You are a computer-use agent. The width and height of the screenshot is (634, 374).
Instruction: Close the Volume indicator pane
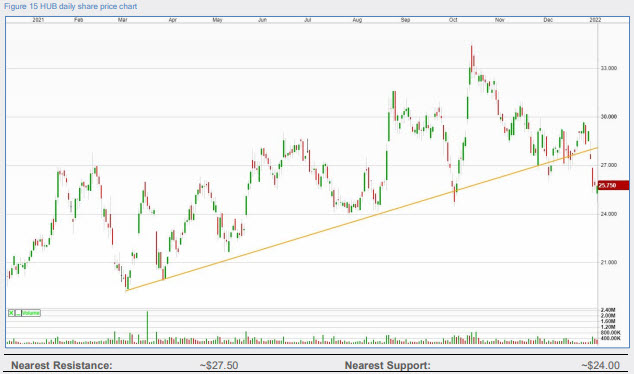[x=11, y=313]
